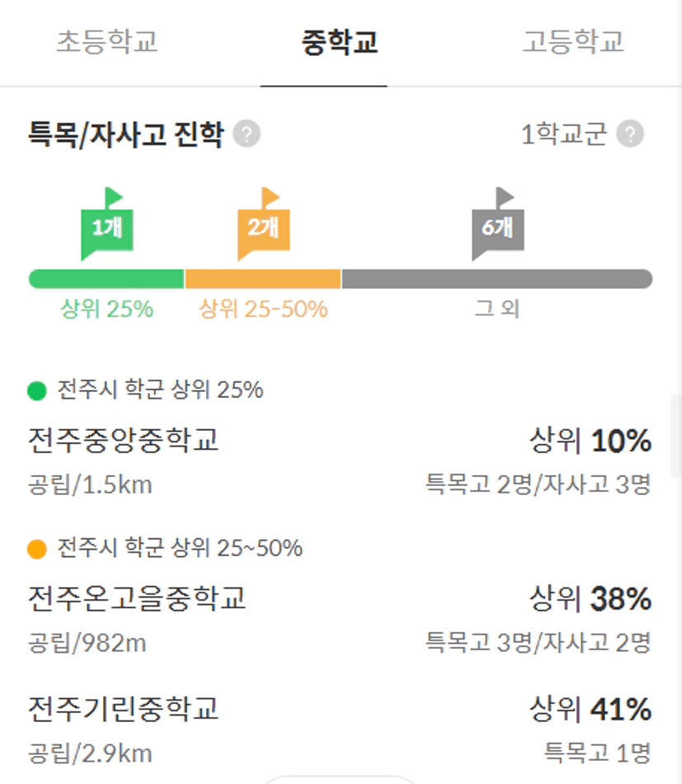This screenshot has height=784, width=682.
Task: Click the green 상위 25% bar segment
Action: [106, 279]
